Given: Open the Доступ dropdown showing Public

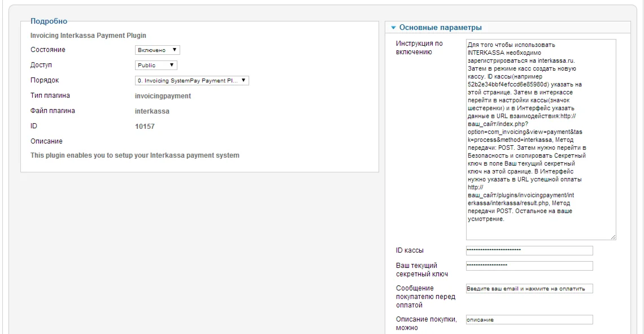Looking at the screenshot, I should coord(156,66).
